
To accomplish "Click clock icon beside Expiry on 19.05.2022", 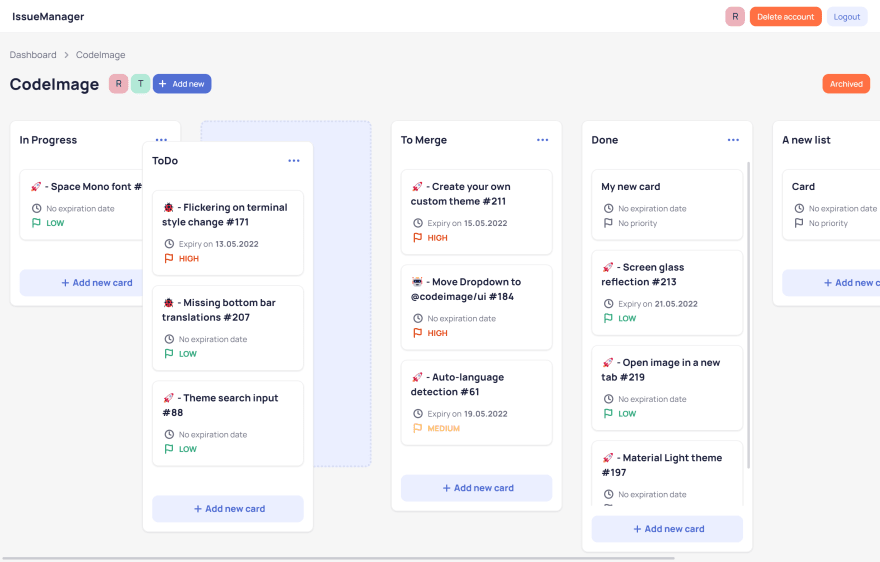I will (x=418, y=414).
